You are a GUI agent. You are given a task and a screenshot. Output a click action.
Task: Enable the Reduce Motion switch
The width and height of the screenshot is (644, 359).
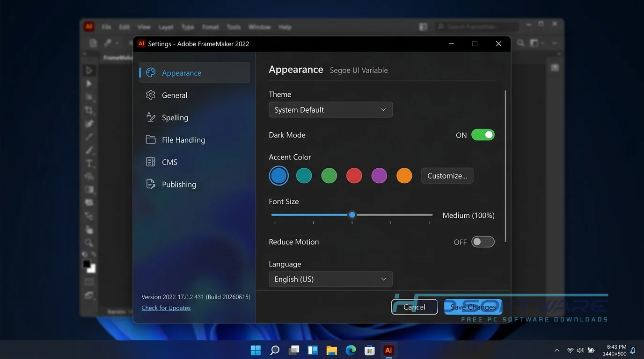click(483, 242)
